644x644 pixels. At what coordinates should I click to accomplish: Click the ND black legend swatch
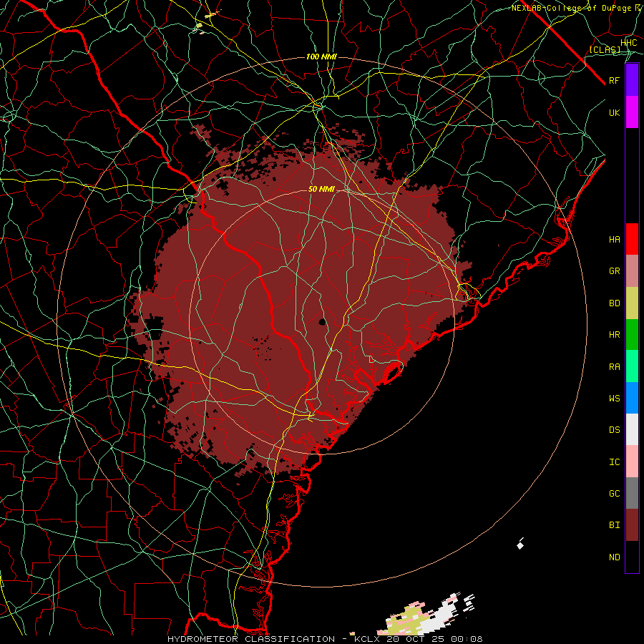(x=632, y=557)
